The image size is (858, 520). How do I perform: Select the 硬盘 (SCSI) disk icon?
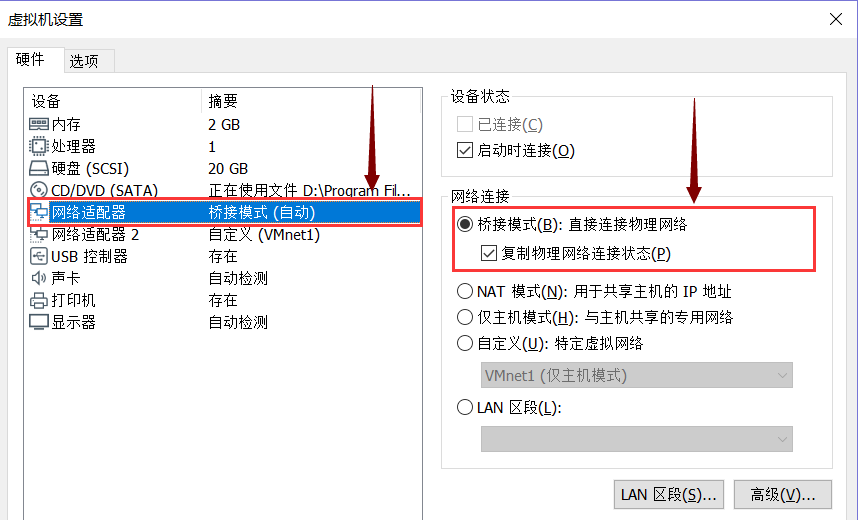pyautogui.click(x=39, y=168)
